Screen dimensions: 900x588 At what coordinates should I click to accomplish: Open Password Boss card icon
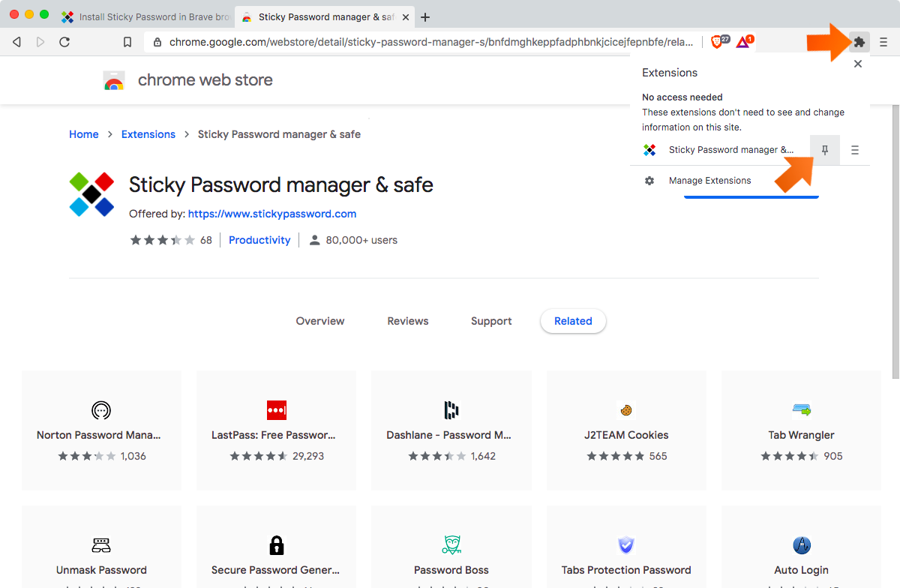[x=451, y=545]
